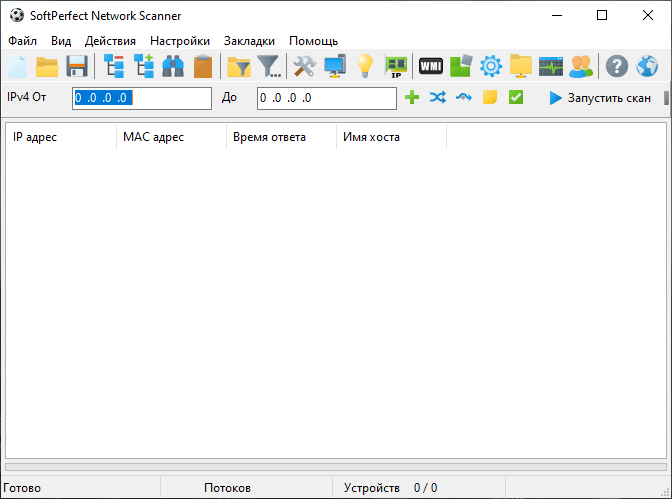Click the Потоков status bar text

[x=227, y=488]
